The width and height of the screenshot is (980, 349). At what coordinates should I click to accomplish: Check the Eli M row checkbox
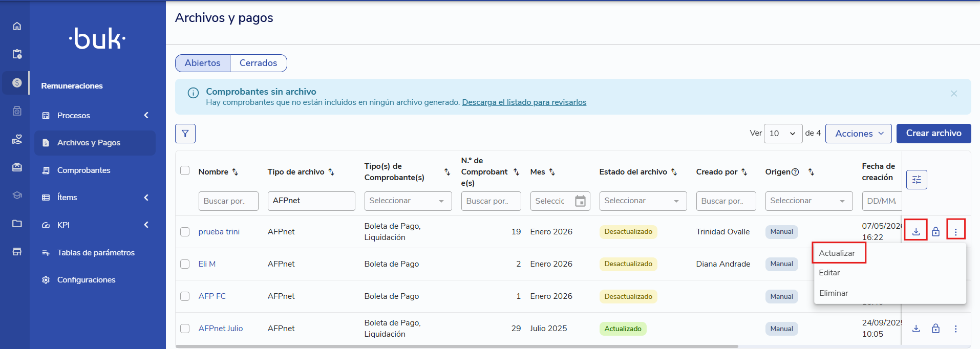(x=185, y=264)
